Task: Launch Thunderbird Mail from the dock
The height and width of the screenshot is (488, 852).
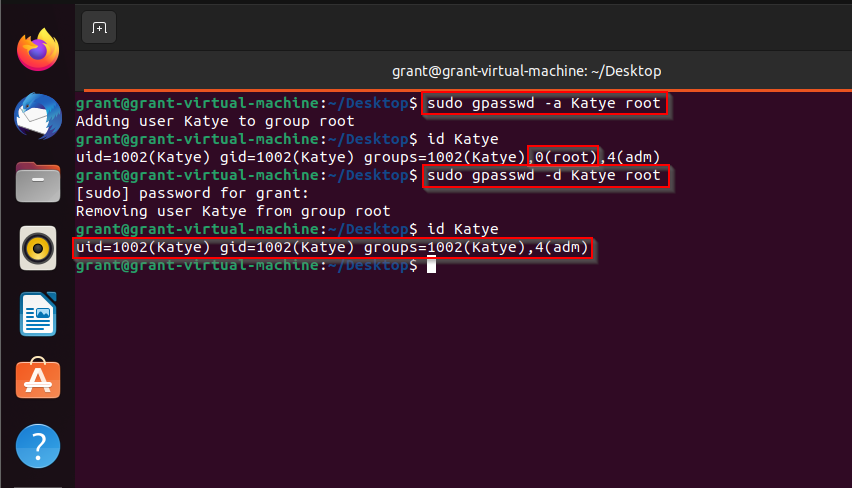Action: (x=38, y=116)
